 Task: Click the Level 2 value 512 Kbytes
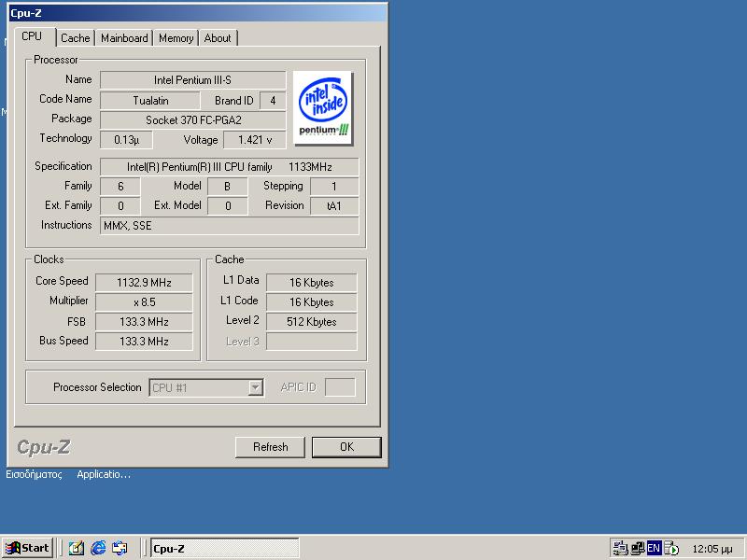coord(312,322)
